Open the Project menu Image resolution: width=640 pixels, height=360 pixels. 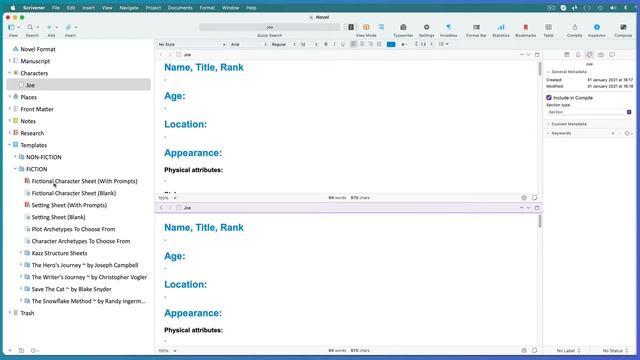coord(153,8)
